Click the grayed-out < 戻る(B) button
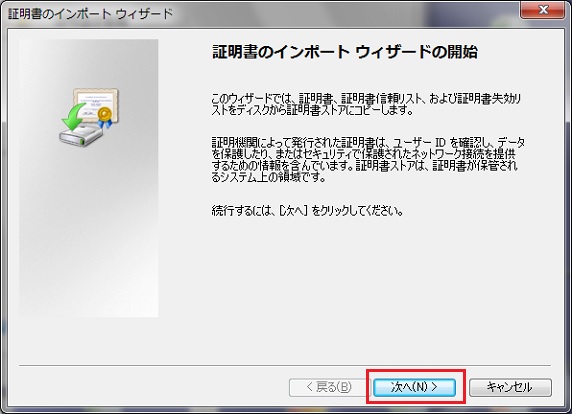 [329, 387]
